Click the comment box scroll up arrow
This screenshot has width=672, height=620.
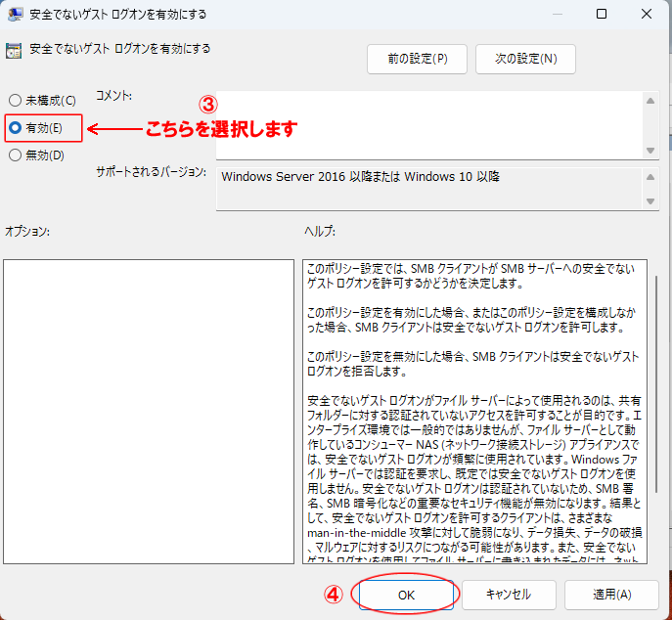click(650, 101)
